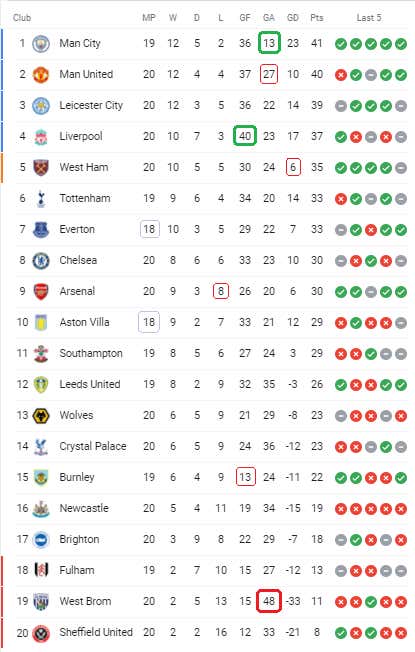Screen dimensions: 415x652
Task: Click Leicester City's last grey draw icon
Action: click(401, 106)
